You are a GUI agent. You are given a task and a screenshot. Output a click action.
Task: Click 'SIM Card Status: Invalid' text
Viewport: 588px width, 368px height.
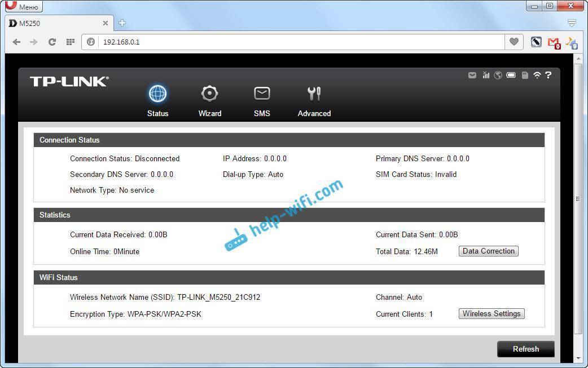(416, 175)
